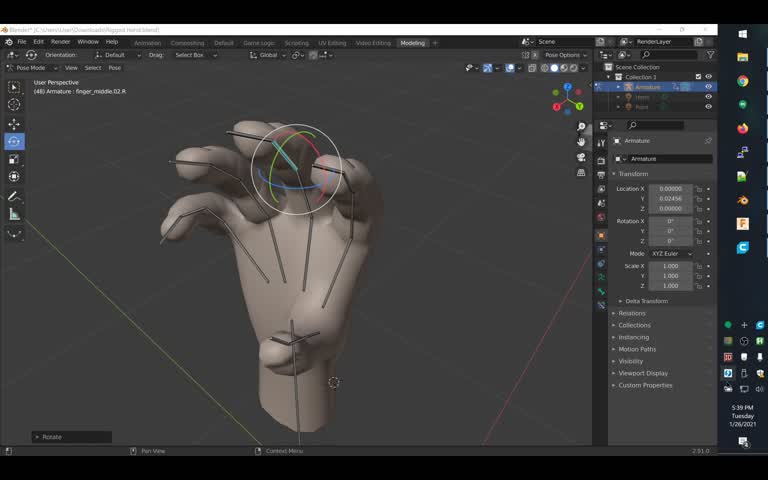Select the Move tool in the toolbar
This screenshot has width=768, height=480.
(x=14, y=124)
